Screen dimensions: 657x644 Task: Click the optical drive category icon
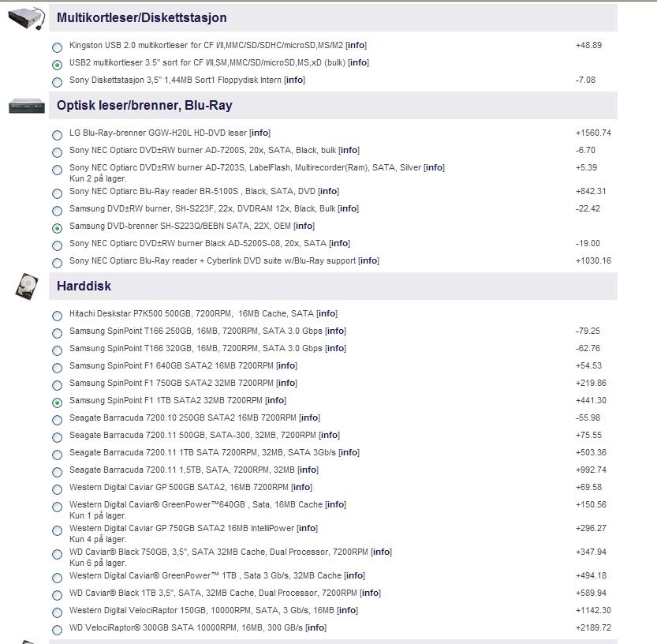click(x=27, y=106)
